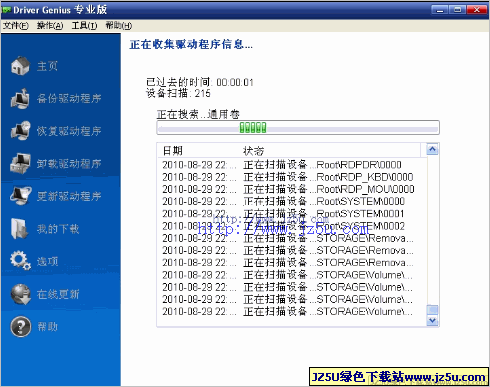
Task: Open the 操作(A) menu
Action: click(50, 26)
